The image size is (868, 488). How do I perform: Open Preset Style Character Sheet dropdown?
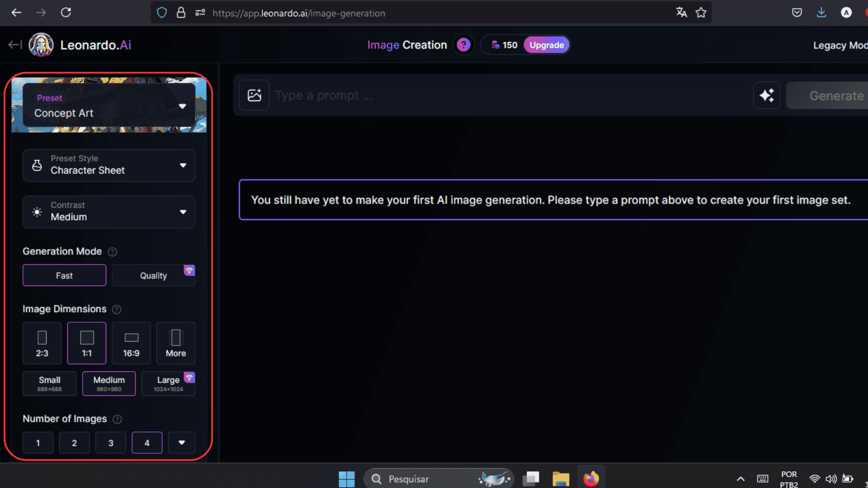pyautogui.click(x=109, y=165)
